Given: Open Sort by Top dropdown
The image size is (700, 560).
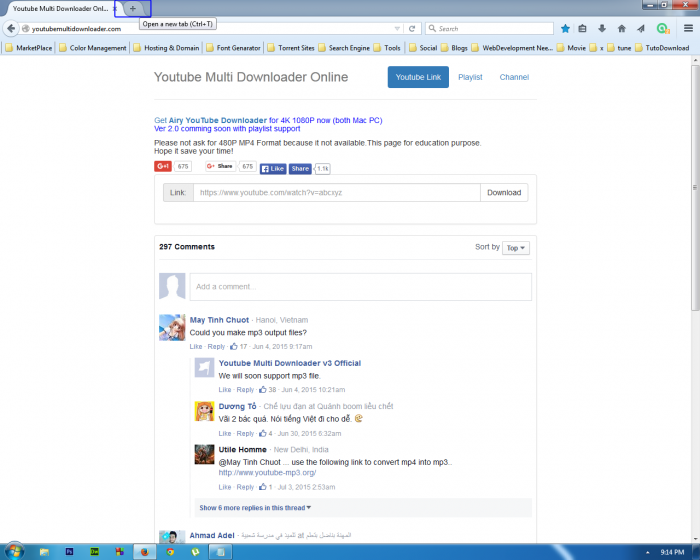Looking at the screenshot, I should [516, 248].
